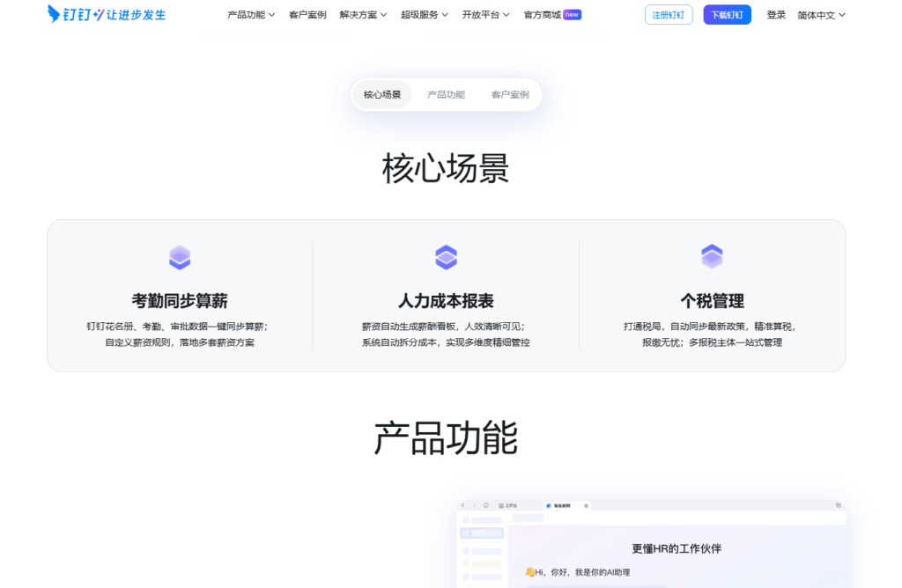Click the icon at top-right of the preview window
Screen dimensions: 902x588
838,505
